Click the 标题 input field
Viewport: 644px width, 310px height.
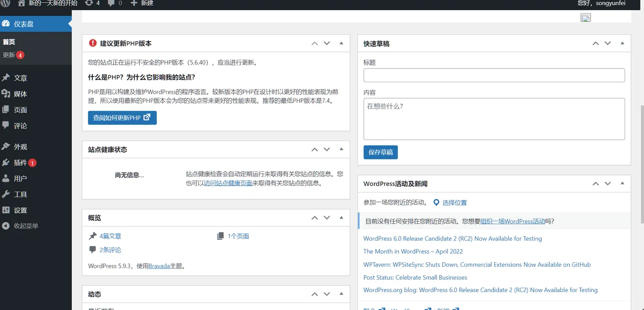point(494,75)
